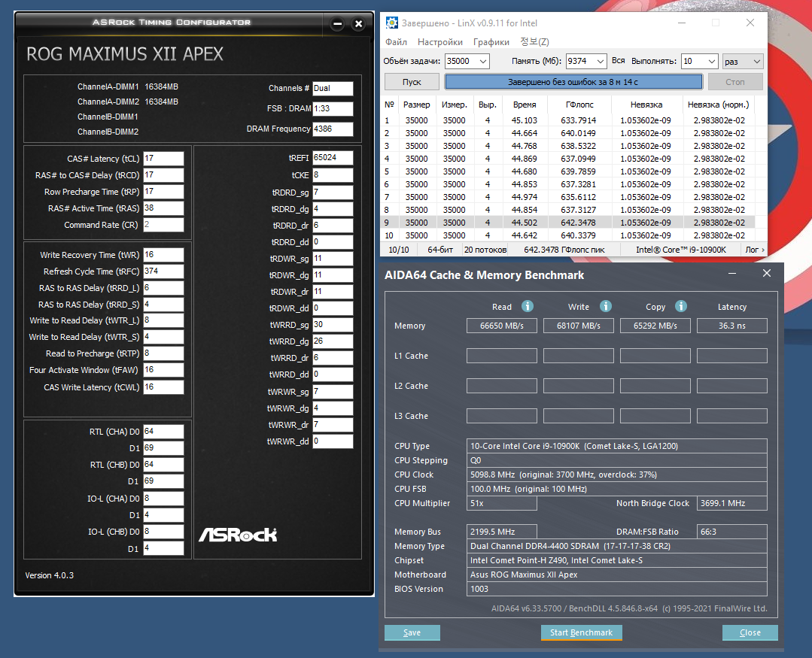Click the Write info icon in AIDA64

(x=605, y=306)
